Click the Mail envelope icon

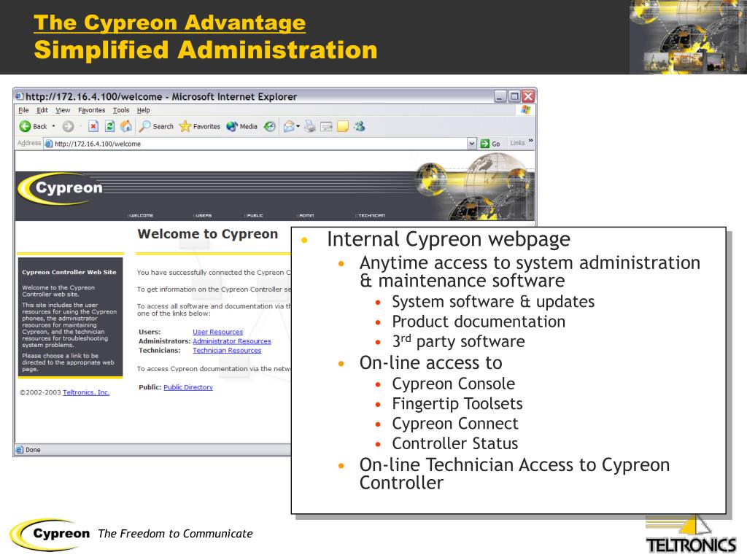pyautogui.click(x=289, y=126)
